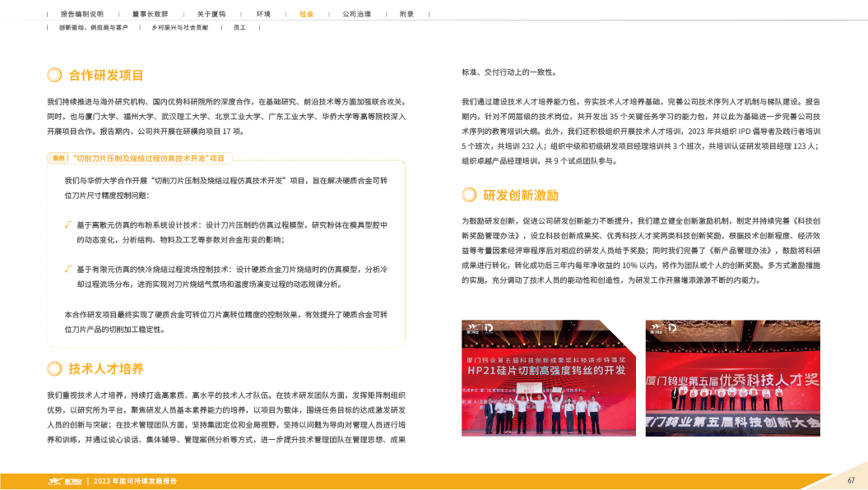Image resolution: width=868 pixels, height=490 pixels.
Task: Switch to the 环境 section tab
Action: tap(263, 14)
